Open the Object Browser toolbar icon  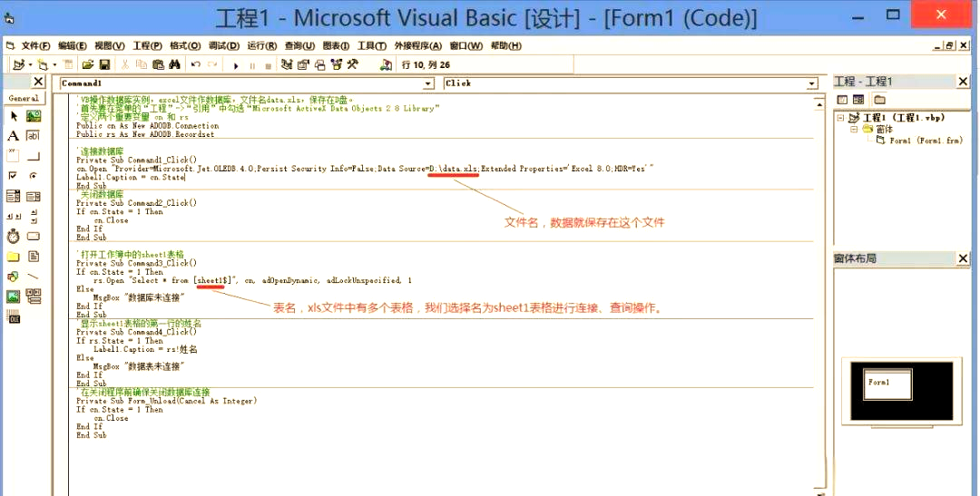click(337, 64)
